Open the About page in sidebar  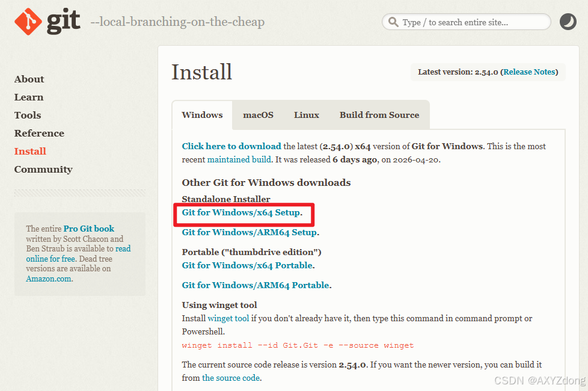pyautogui.click(x=29, y=79)
